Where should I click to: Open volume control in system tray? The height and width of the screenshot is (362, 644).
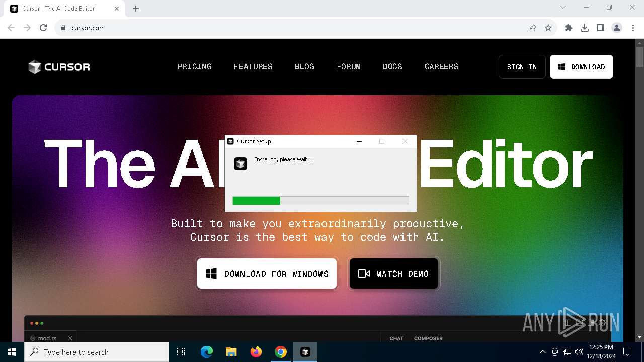(579, 352)
